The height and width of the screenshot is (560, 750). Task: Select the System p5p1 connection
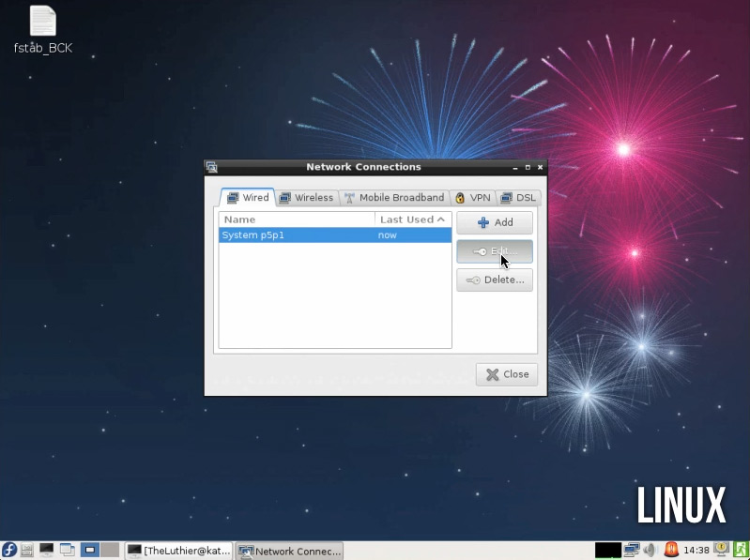(x=335, y=235)
